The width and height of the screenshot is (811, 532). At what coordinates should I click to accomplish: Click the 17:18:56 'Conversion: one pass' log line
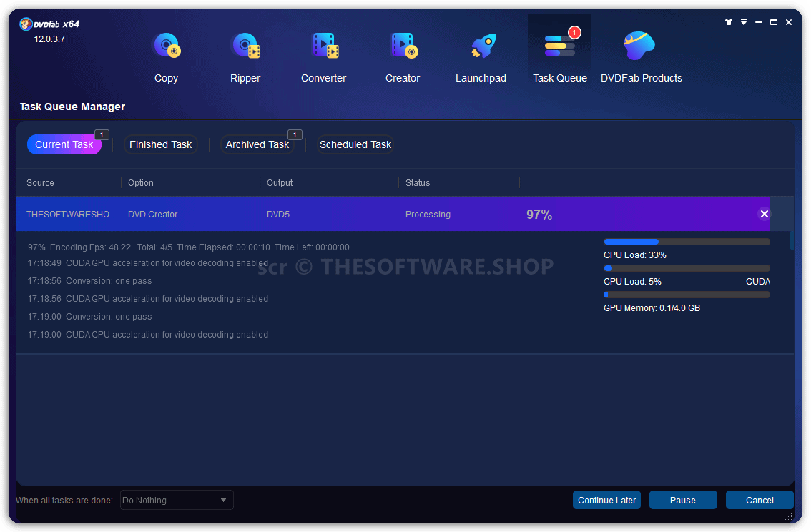click(89, 281)
